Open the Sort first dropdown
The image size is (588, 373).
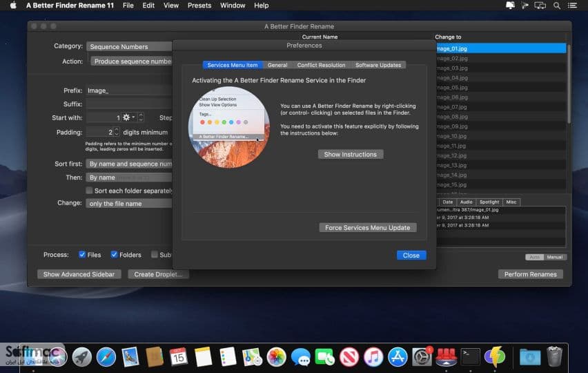pyautogui.click(x=129, y=164)
